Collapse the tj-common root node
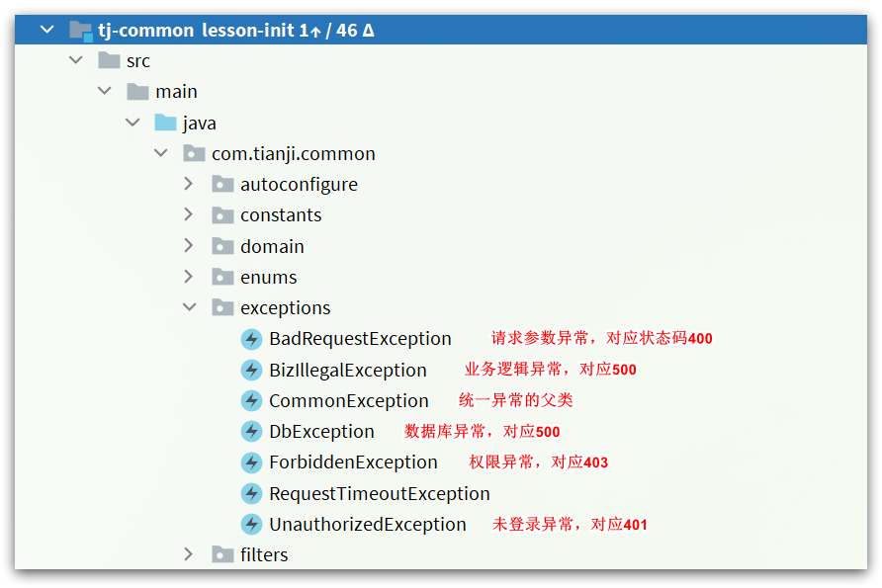The height and width of the screenshot is (588, 882). (x=47, y=30)
